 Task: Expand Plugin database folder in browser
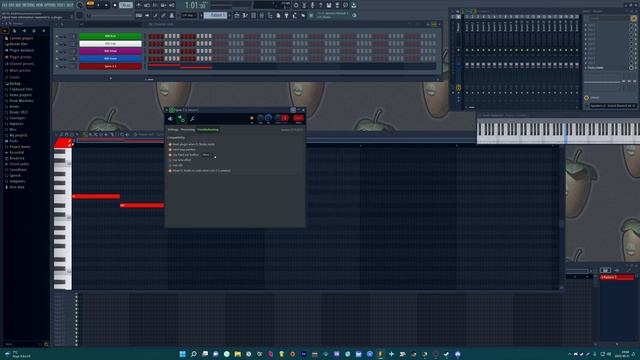[21, 51]
